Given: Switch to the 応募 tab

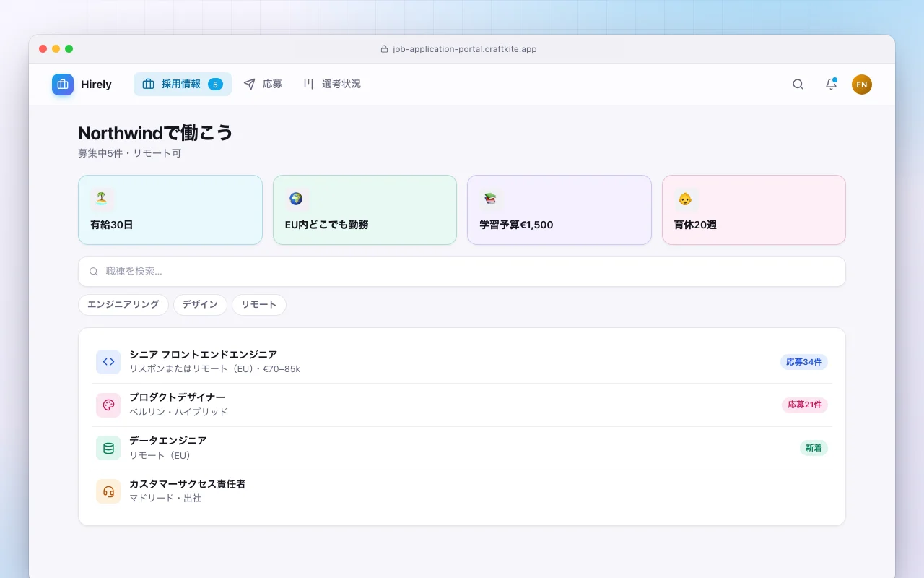Looking at the screenshot, I should (263, 85).
